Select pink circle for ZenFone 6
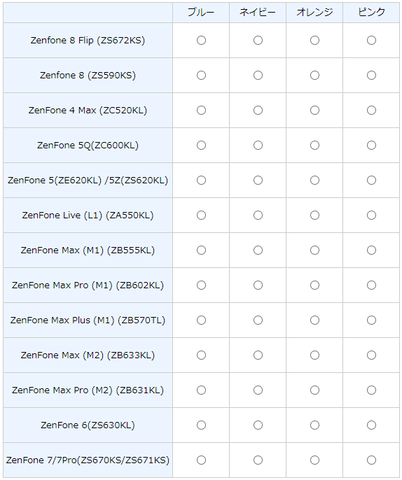Screen dimensions: 402x480 371,425
